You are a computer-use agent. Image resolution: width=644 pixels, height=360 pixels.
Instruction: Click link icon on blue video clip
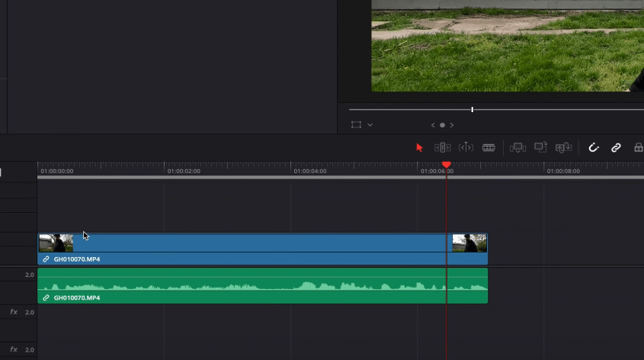pyautogui.click(x=46, y=259)
